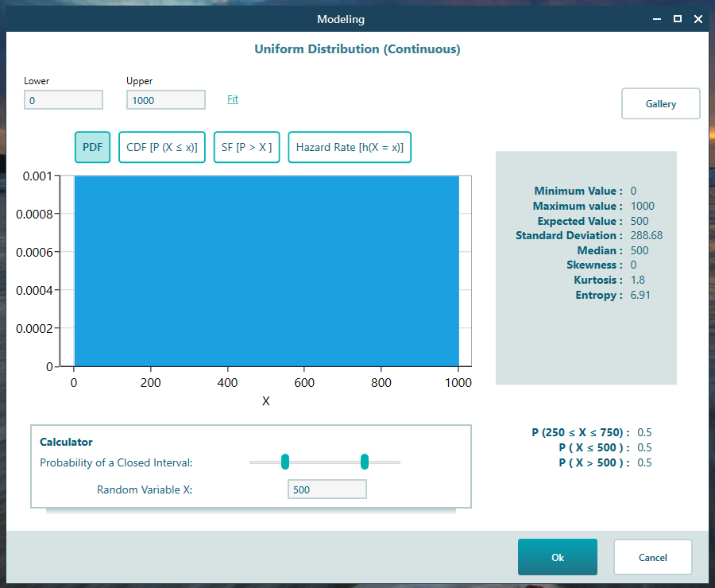
Task: Confirm with the Ok button
Action: 557,557
